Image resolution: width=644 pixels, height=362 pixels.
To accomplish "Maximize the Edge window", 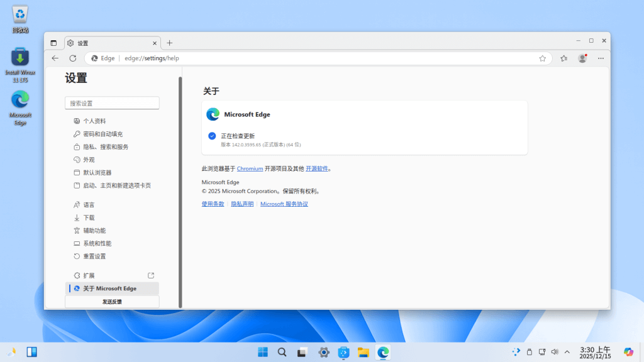I will [x=591, y=41].
